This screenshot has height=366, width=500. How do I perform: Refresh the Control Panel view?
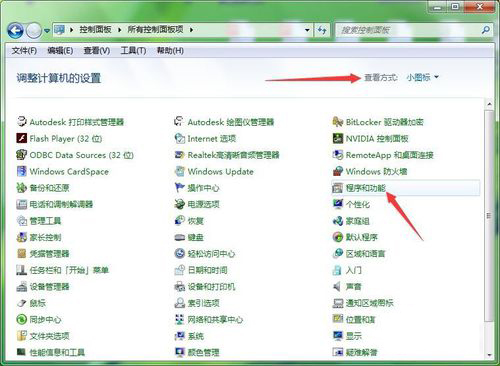click(x=322, y=30)
